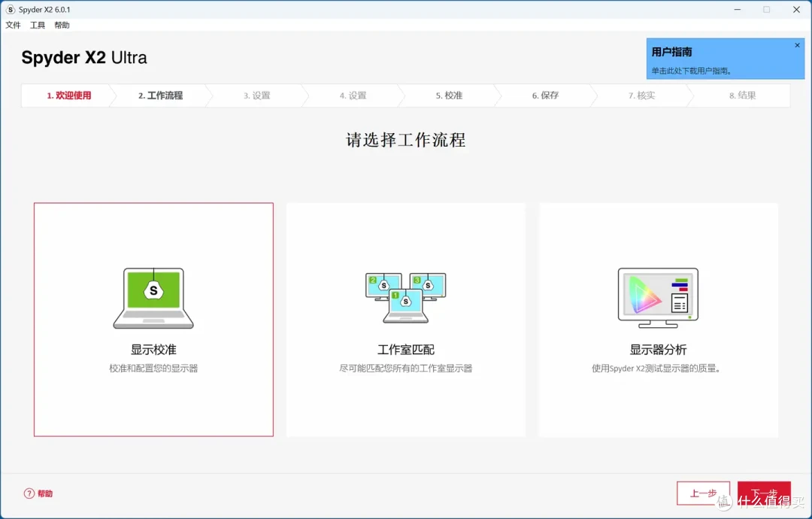
Task: Click 校准和配置您的显示器 description
Action: [153, 369]
